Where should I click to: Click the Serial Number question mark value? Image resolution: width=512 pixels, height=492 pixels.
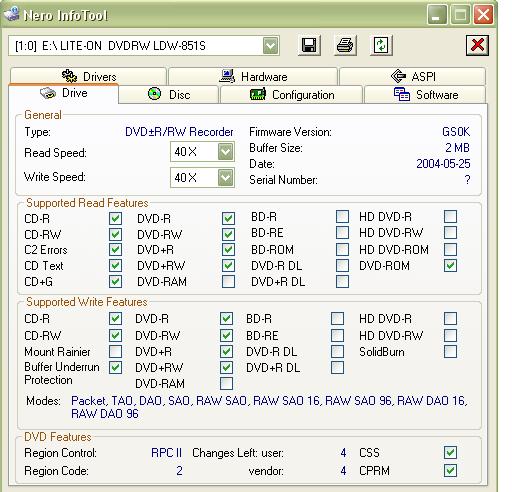[467, 180]
